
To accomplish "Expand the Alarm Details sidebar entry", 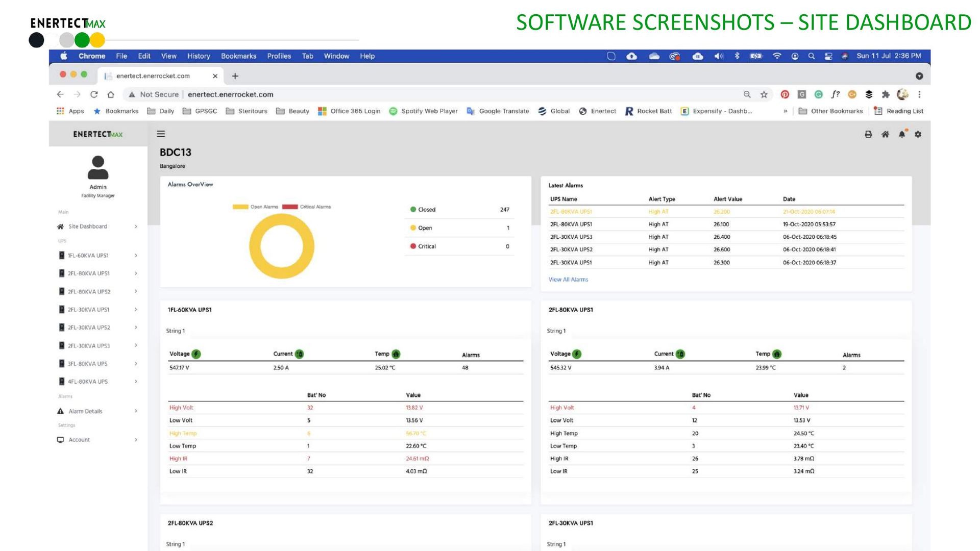I will point(97,411).
